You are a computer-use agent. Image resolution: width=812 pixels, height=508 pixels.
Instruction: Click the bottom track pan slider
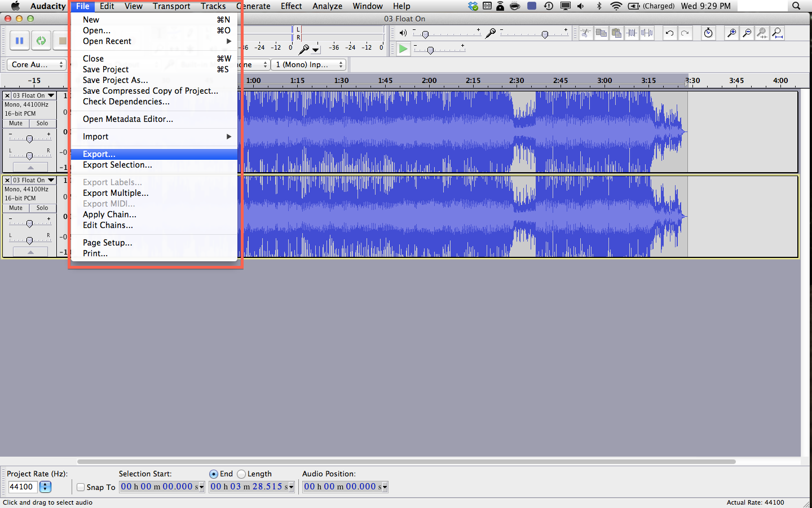pos(30,239)
